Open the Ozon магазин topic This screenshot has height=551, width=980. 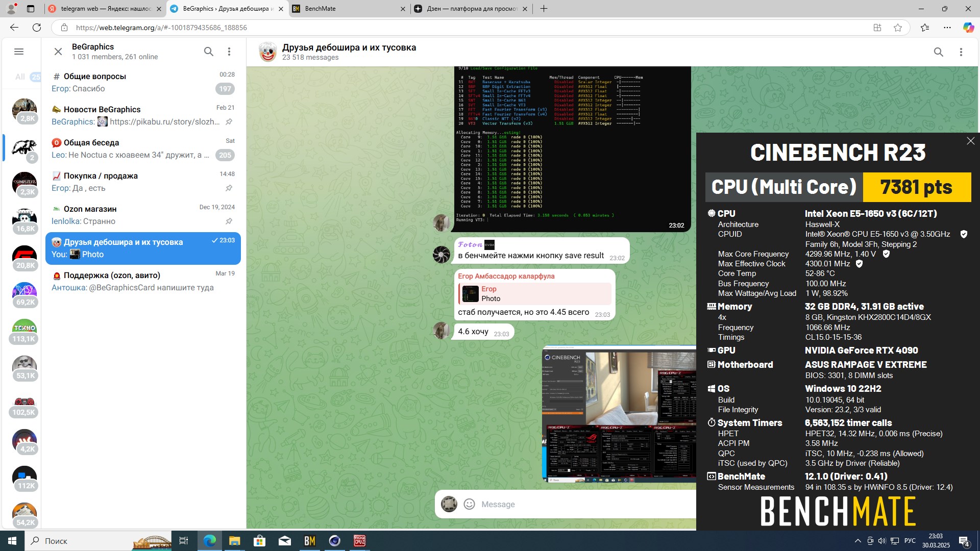143,215
